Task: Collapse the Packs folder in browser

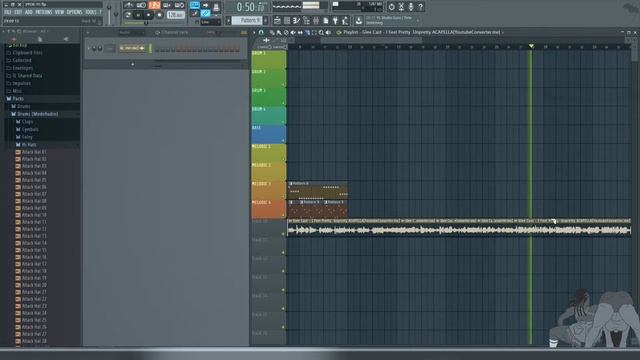Action: (x=18, y=98)
